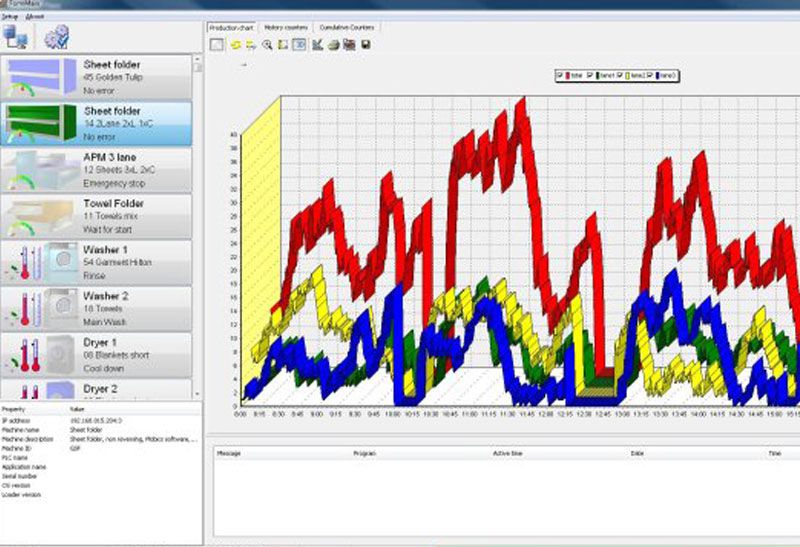Click the yellow lane2 color swatch in legend
The image size is (800, 547).
pos(628,75)
